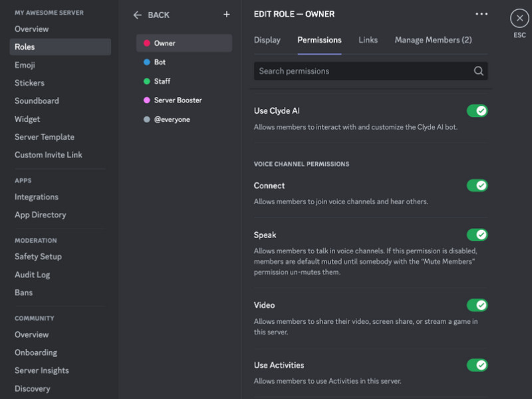Select the Owner role
This screenshot has width=532, height=399.
(184, 43)
